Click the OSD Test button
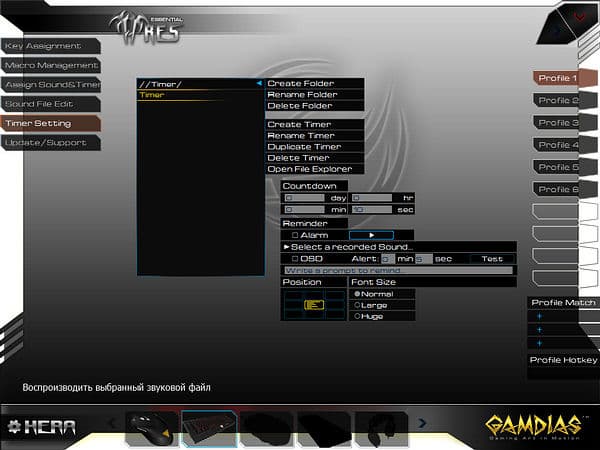The height and width of the screenshot is (450, 600). [492, 259]
